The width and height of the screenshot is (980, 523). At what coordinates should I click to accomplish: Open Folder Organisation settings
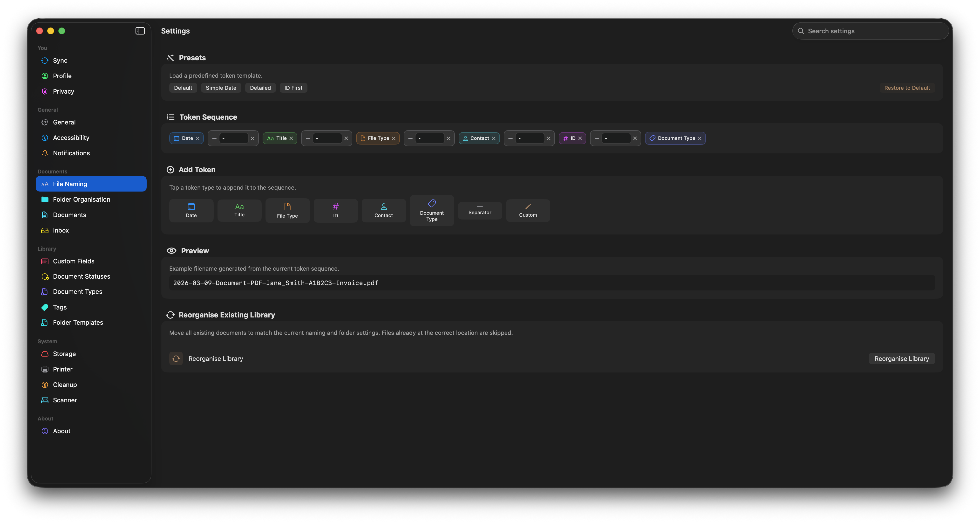pos(82,200)
